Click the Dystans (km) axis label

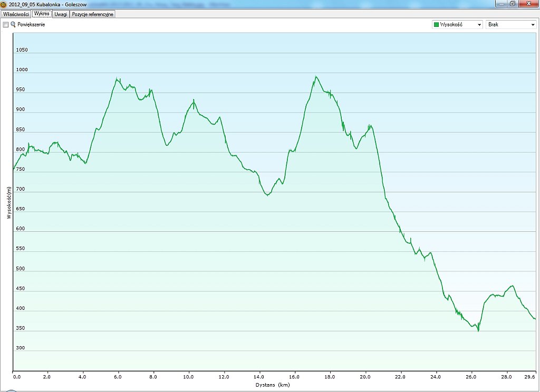[273, 385]
